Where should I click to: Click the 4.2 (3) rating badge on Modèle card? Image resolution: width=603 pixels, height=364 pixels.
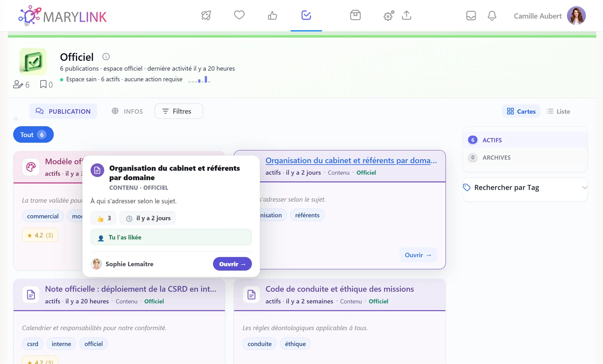point(40,235)
